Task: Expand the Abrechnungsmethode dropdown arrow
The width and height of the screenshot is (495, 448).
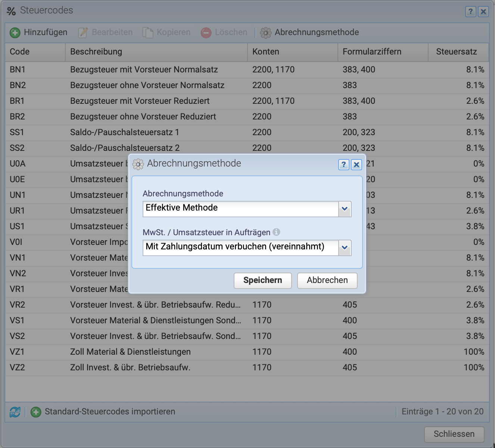Action: coord(345,209)
